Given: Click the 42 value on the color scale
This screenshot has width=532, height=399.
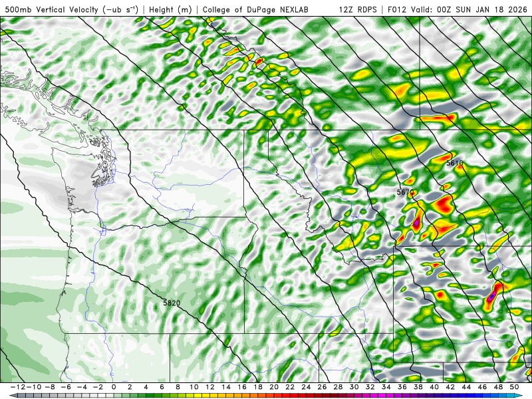Looking at the screenshot, I should tap(450, 387).
